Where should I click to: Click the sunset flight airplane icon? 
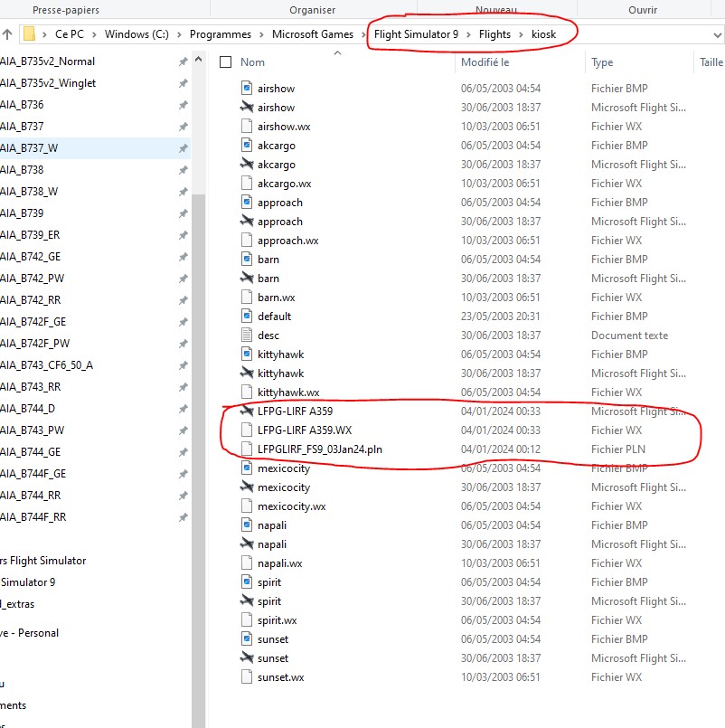coord(247,657)
